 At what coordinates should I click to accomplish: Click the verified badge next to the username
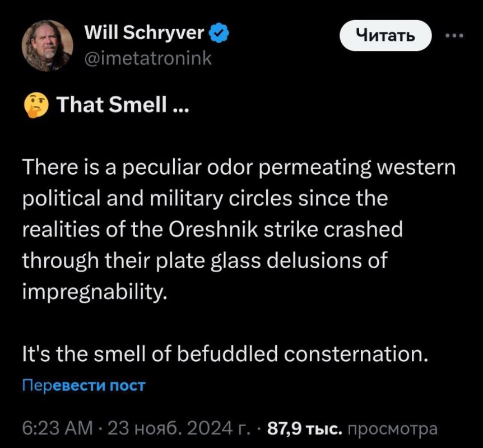coord(219,32)
